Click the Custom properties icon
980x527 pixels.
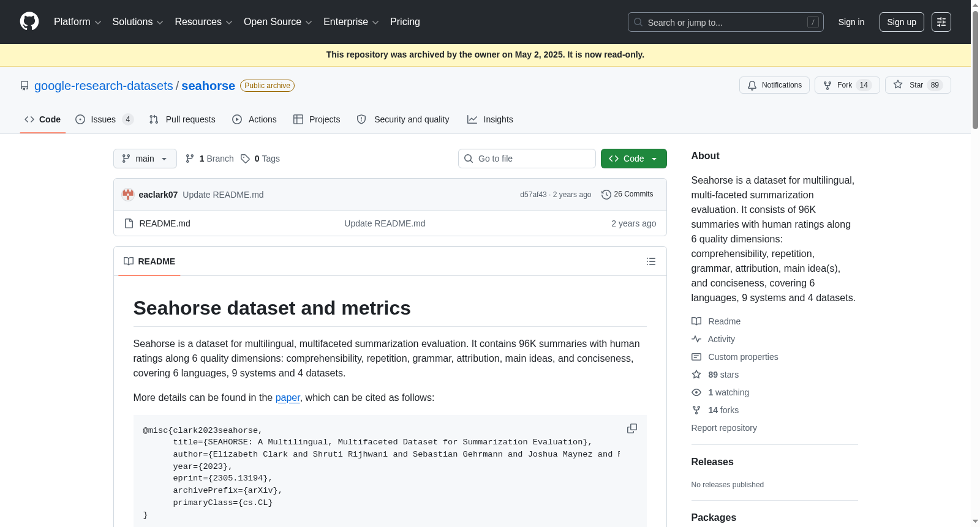pos(696,357)
